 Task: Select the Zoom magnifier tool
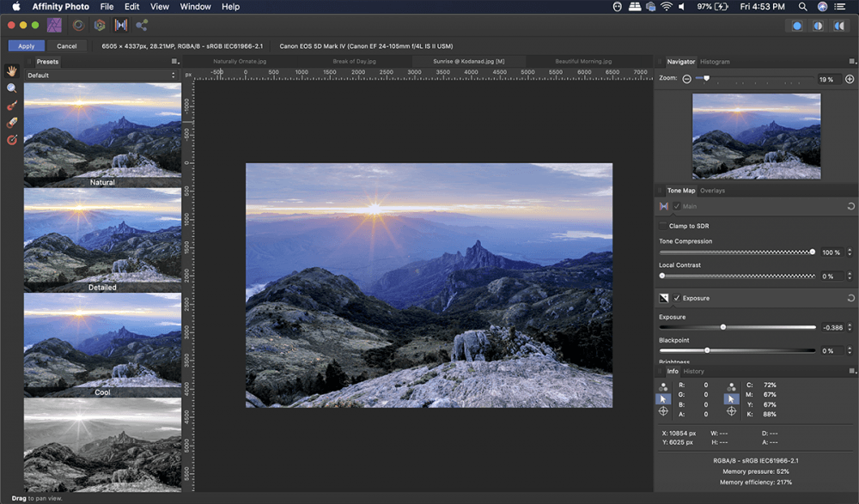tap(12, 88)
